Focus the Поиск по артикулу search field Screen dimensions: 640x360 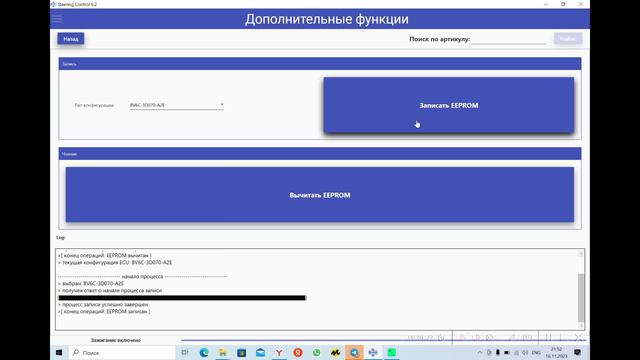pyautogui.click(x=509, y=39)
